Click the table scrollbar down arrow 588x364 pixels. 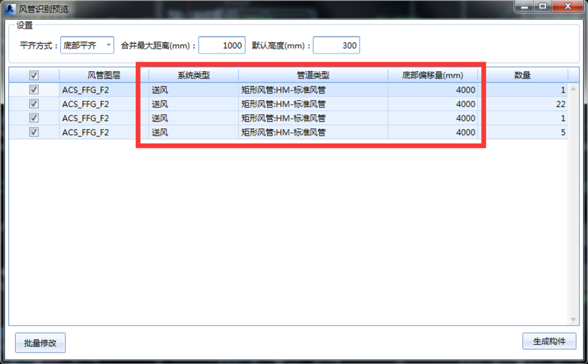coord(573,320)
